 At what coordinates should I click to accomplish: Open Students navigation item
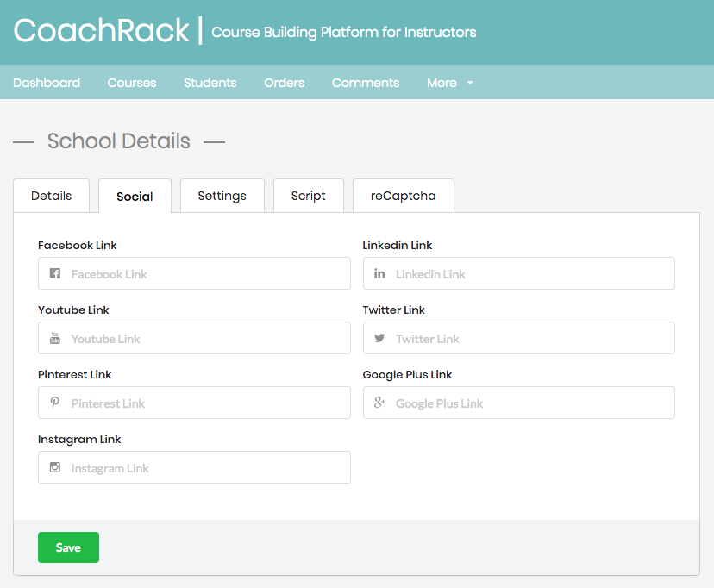[x=210, y=83]
